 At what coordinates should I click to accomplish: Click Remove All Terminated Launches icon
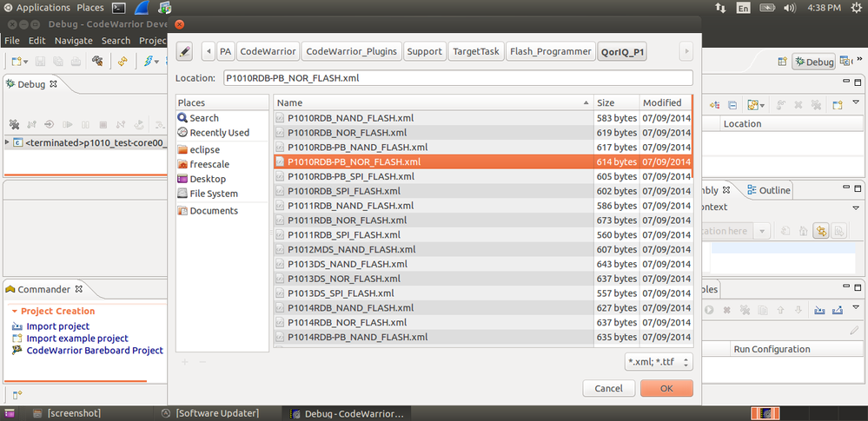coord(15,124)
